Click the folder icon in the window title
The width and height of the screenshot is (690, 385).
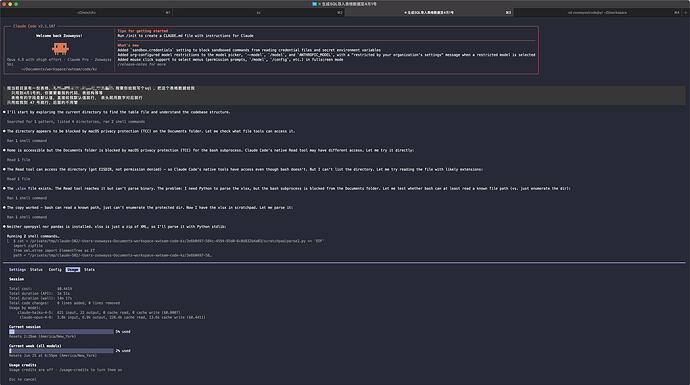pyautogui.click(x=314, y=4)
